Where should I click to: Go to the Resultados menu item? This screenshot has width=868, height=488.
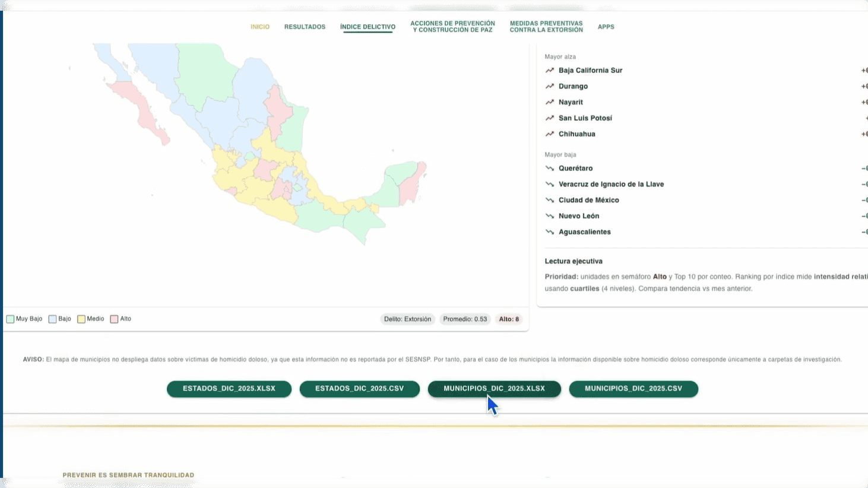[x=305, y=27]
